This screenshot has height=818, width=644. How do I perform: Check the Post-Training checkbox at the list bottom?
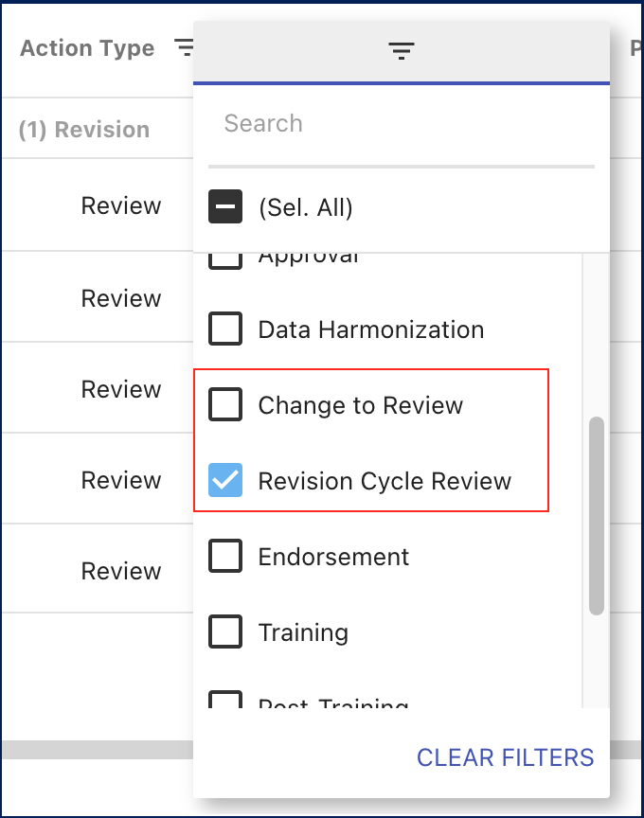coord(225,701)
